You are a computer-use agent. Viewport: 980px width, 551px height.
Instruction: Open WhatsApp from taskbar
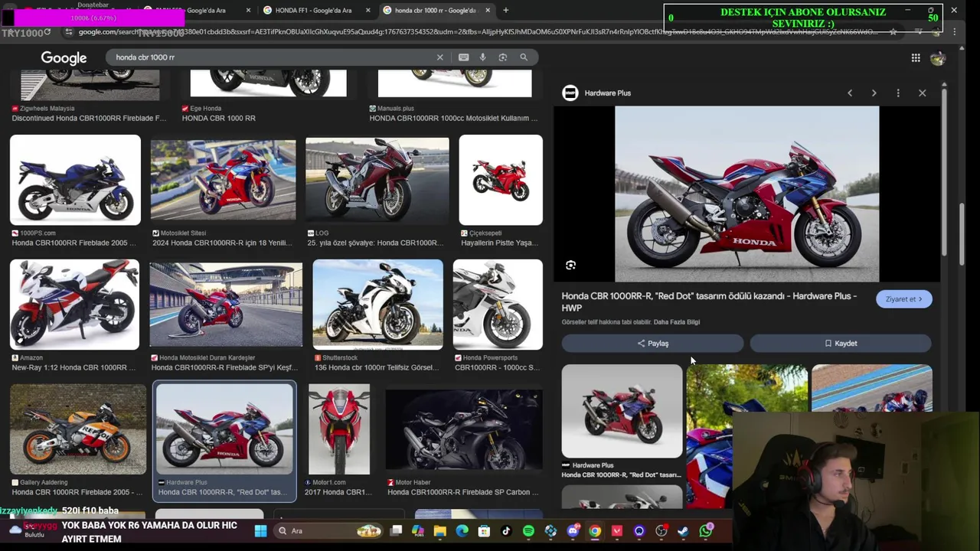pyautogui.click(x=706, y=530)
